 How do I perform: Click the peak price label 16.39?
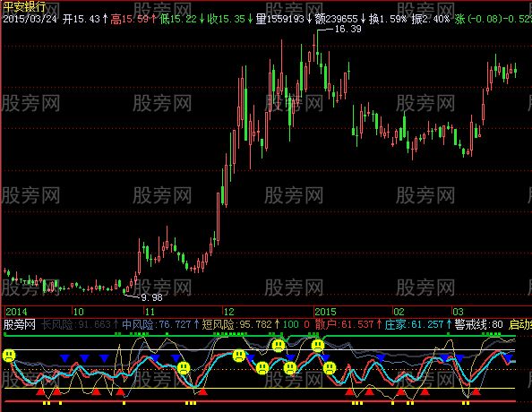[x=348, y=29]
